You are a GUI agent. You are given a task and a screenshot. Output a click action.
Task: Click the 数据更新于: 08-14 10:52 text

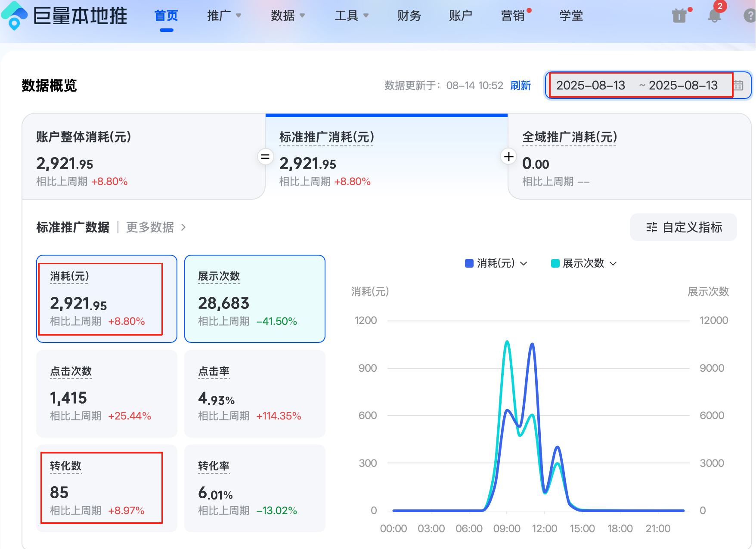[x=444, y=85]
